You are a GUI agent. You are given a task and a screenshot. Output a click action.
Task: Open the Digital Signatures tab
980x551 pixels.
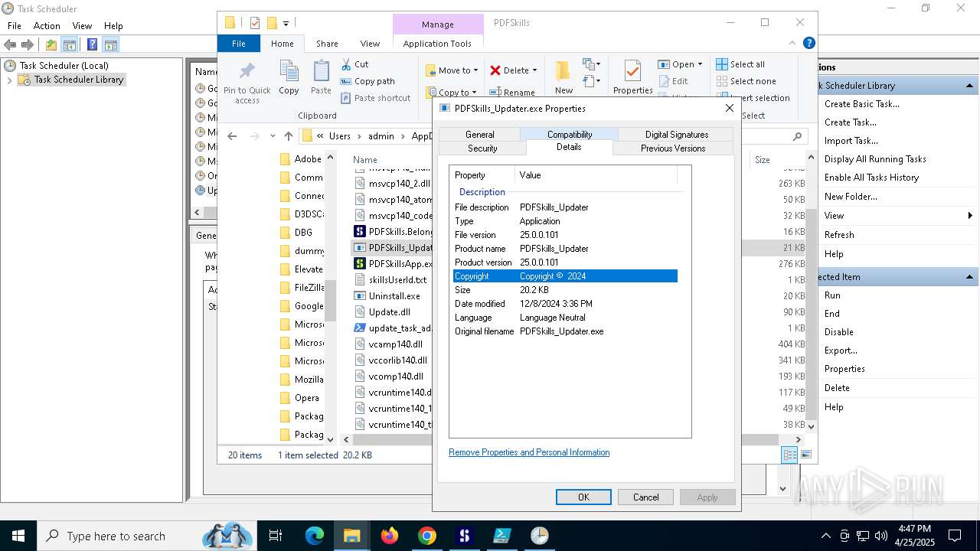coord(676,135)
